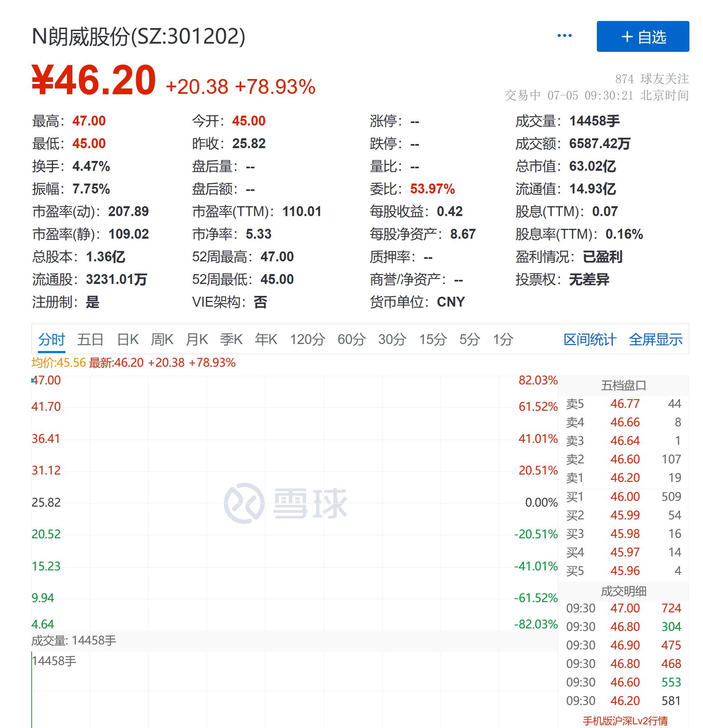The width and height of the screenshot is (703, 728).
Task: Click the trade entry 46.60 with 553 volume
Action: pyautogui.click(x=624, y=682)
